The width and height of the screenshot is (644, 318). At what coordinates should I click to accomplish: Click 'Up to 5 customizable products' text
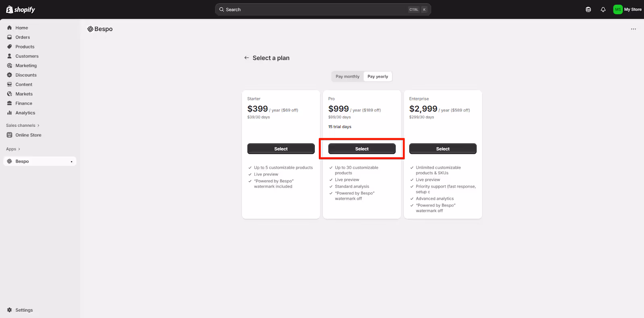[283, 167]
